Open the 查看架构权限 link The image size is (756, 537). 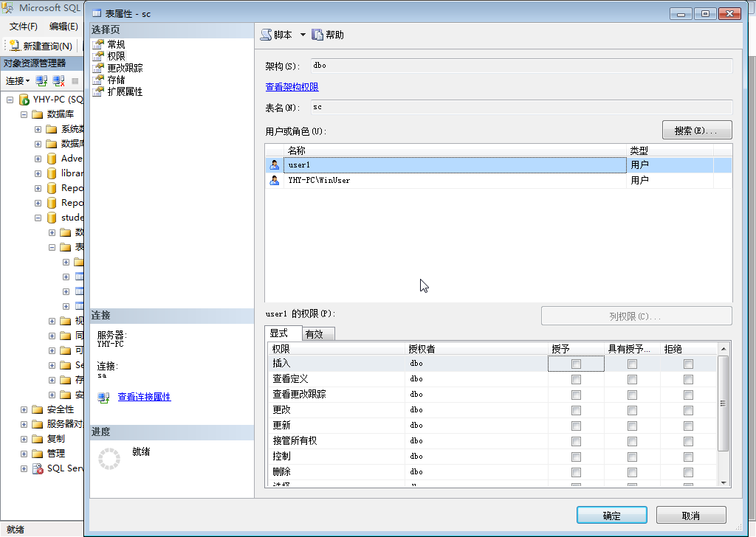(x=292, y=87)
